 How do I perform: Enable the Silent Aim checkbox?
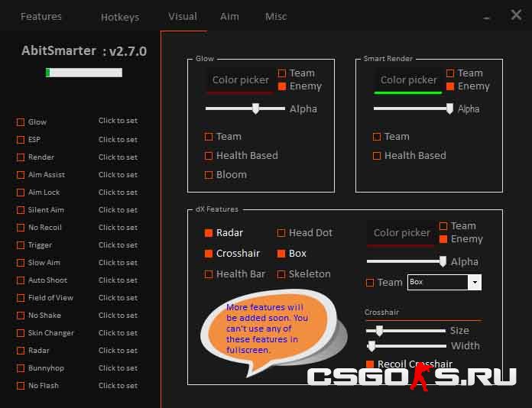[x=21, y=210]
